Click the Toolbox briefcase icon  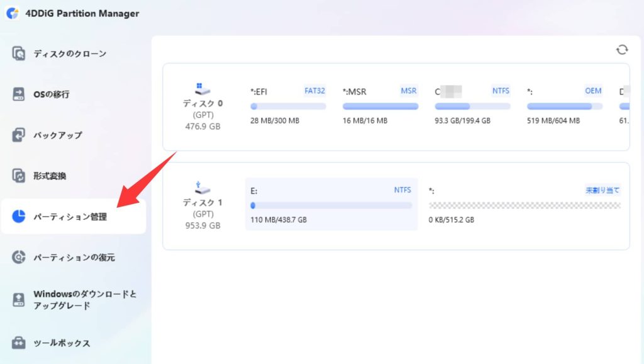point(18,343)
